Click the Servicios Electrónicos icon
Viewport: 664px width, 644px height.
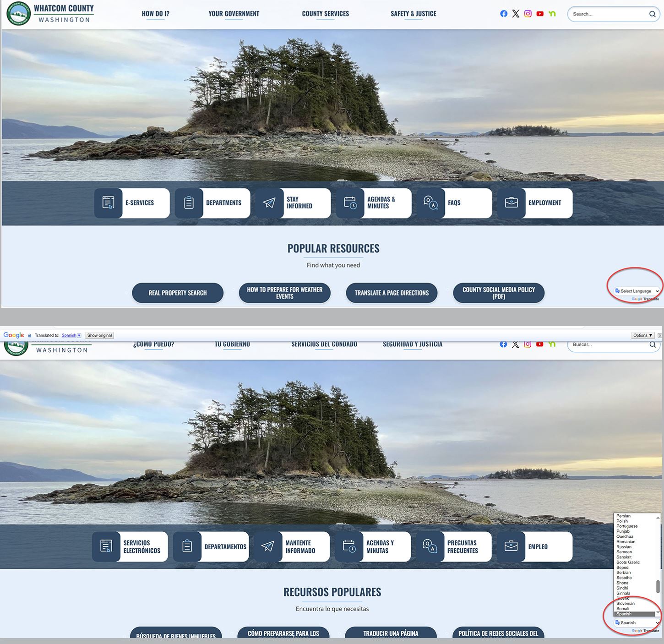pos(106,546)
